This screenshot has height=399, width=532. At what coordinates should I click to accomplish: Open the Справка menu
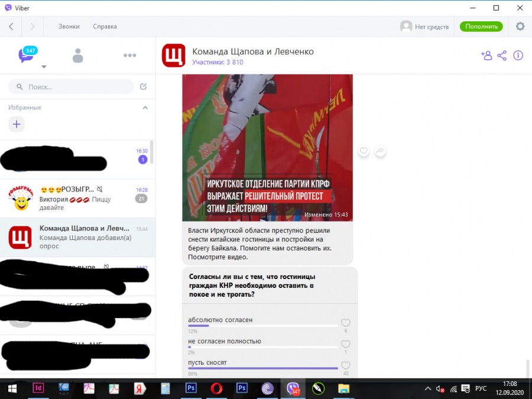(105, 27)
